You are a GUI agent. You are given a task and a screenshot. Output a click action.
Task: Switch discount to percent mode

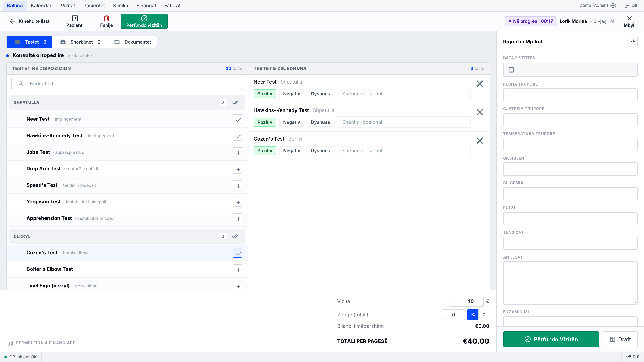(472, 315)
